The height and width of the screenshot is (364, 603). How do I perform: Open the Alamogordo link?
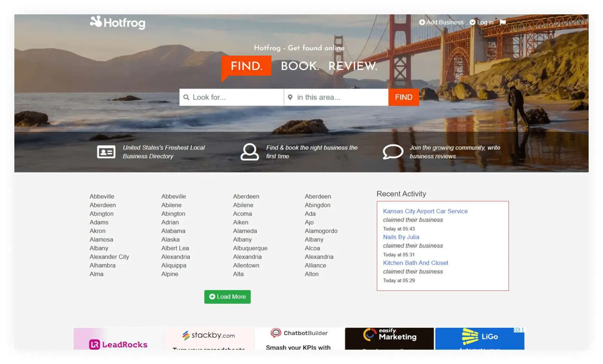pyautogui.click(x=321, y=231)
